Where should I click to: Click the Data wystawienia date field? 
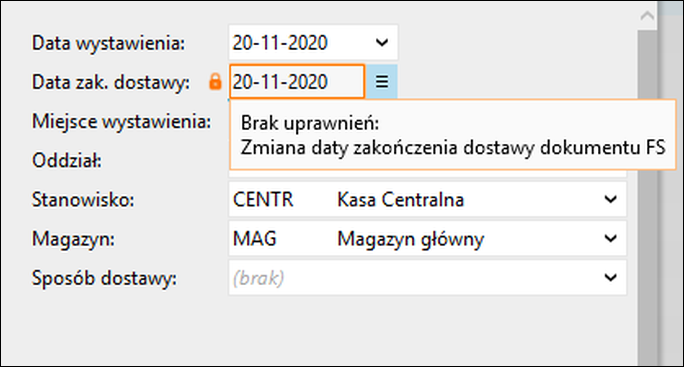[313, 43]
